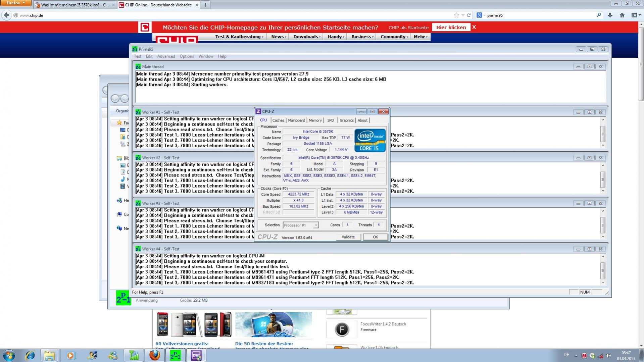This screenshot has height=362, width=644.
Task: Switch to the Graphics tab in CPU-Z
Action: 346,120
